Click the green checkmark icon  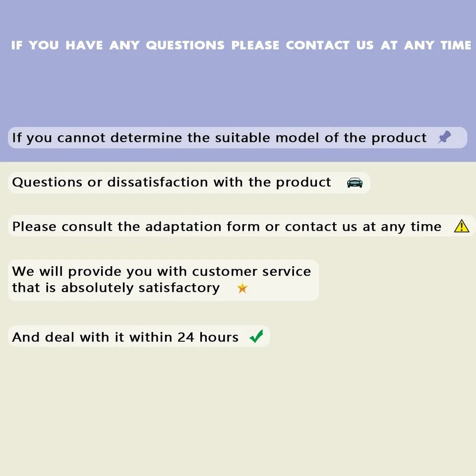tap(256, 336)
